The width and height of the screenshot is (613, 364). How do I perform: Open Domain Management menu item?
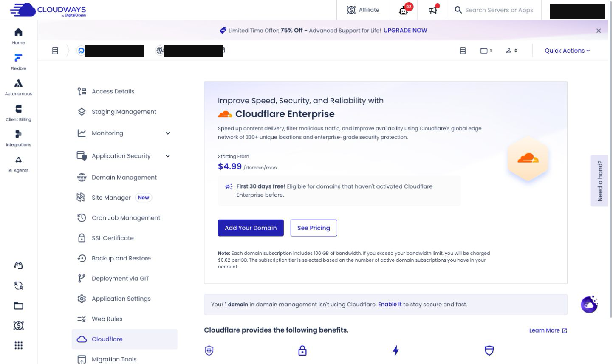coord(124,178)
